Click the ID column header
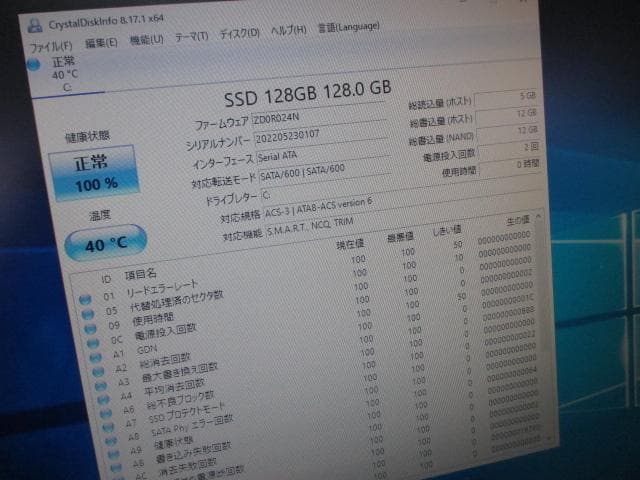The height and width of the screenshot is (480, 640). (106, 279)
